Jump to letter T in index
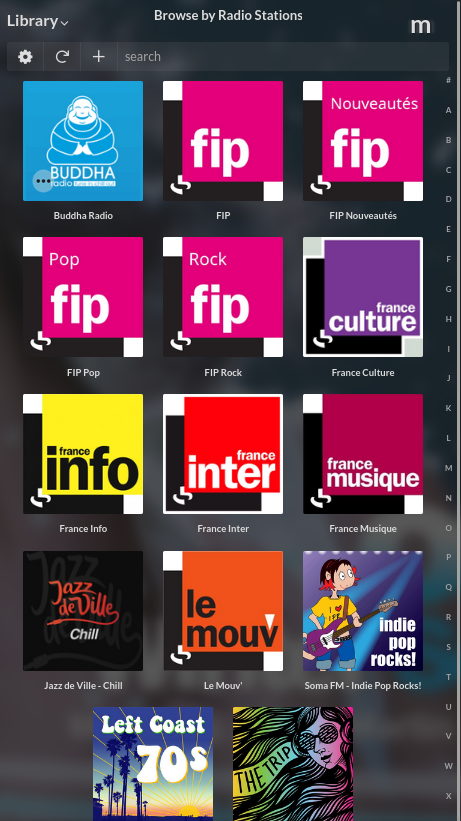The width and height of the screenshot is (461, 821). (x=448, y=676)
